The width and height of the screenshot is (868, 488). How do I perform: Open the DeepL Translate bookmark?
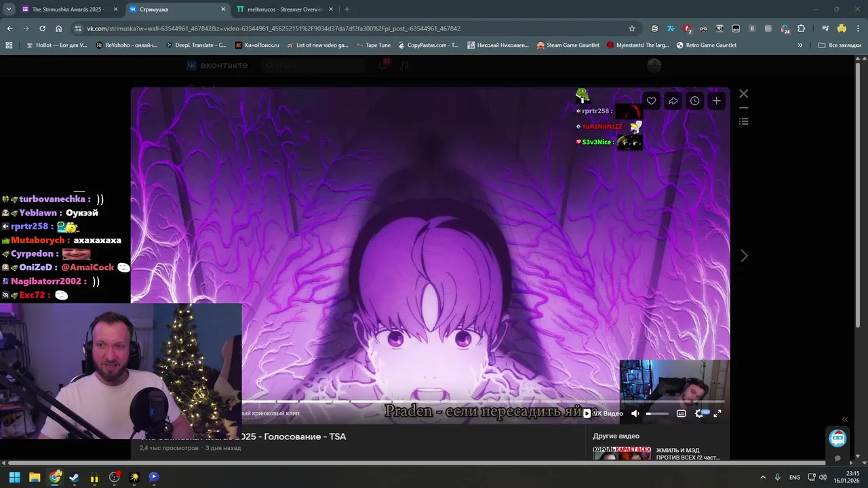tap(196, 45)
